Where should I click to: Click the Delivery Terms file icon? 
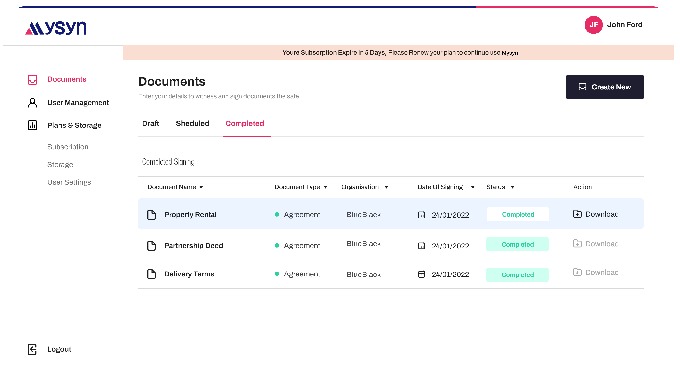(x=151, y=274)
